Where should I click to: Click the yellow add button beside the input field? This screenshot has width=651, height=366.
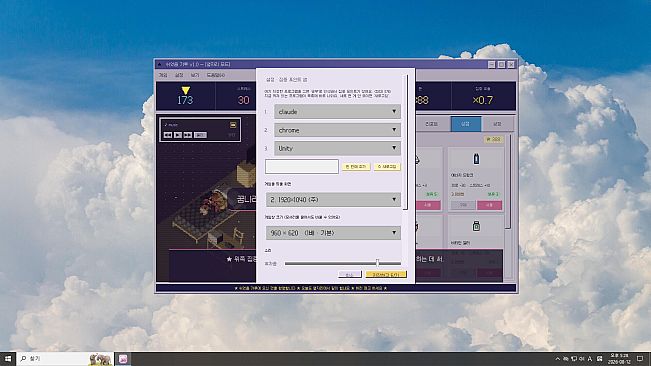tap(356, 166)
